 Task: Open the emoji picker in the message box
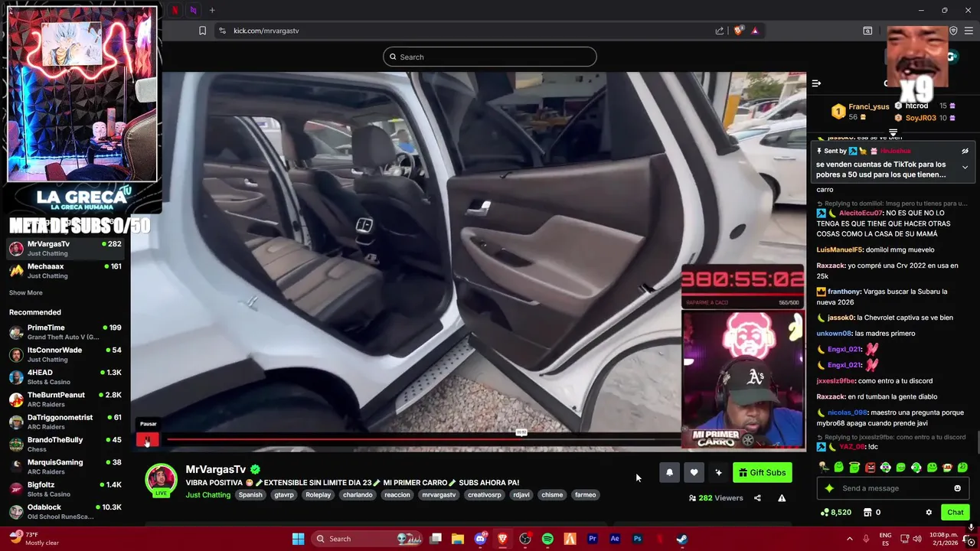[x=957, y=488]
